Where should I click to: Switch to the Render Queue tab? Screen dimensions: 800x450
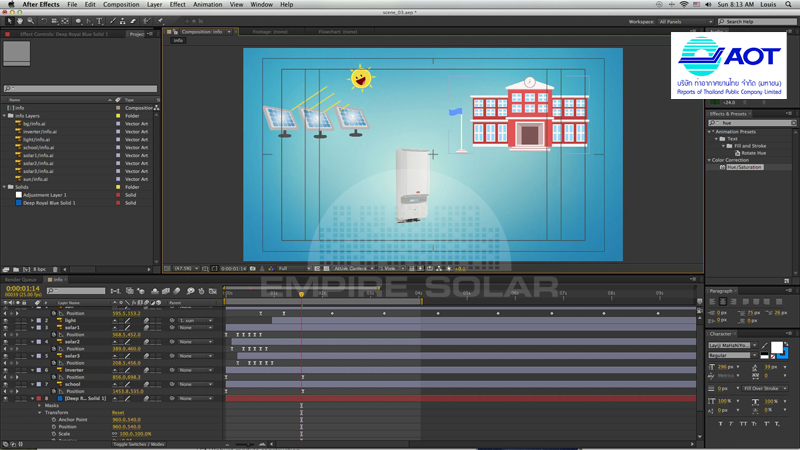click(20, 280)
